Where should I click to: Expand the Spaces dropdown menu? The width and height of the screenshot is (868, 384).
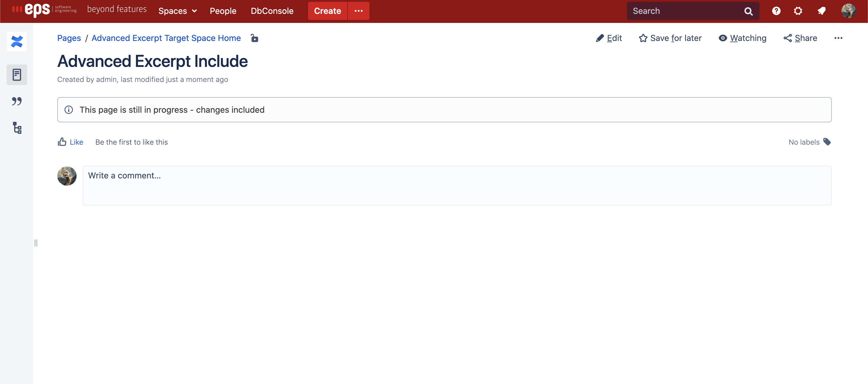tap(177, 11)
